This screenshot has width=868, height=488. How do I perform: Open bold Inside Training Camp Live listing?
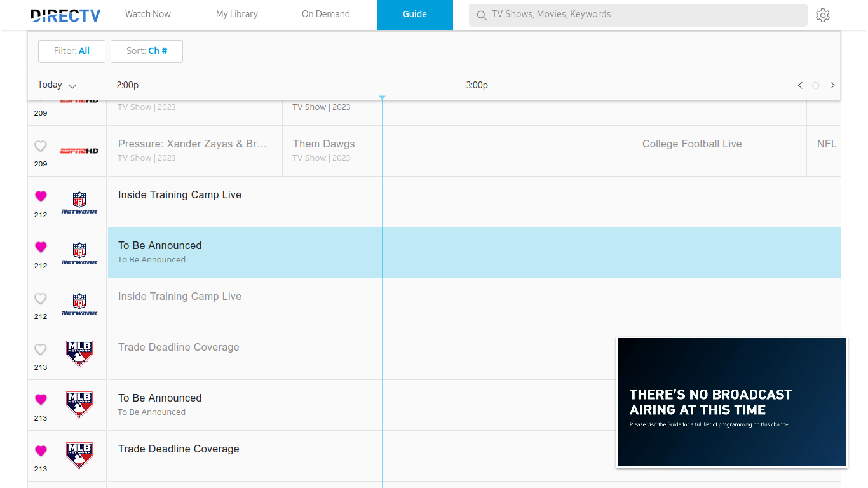pos(474,201)
